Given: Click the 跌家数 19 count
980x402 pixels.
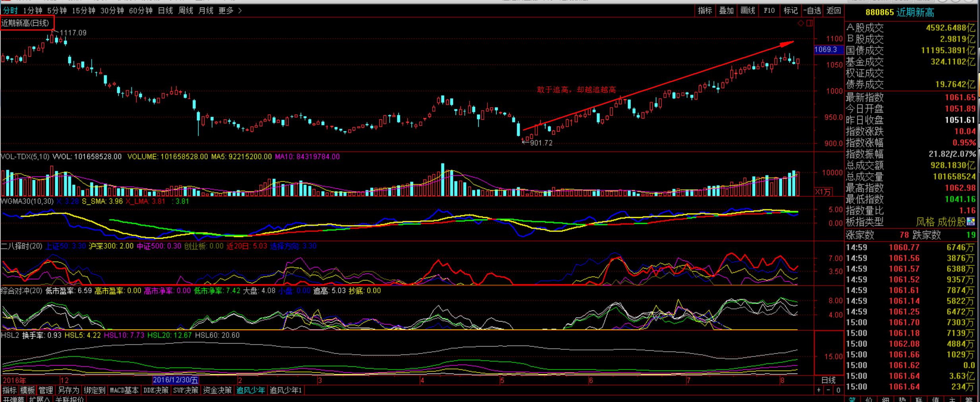Looking at the screenshot, I should tap(971, 235).
